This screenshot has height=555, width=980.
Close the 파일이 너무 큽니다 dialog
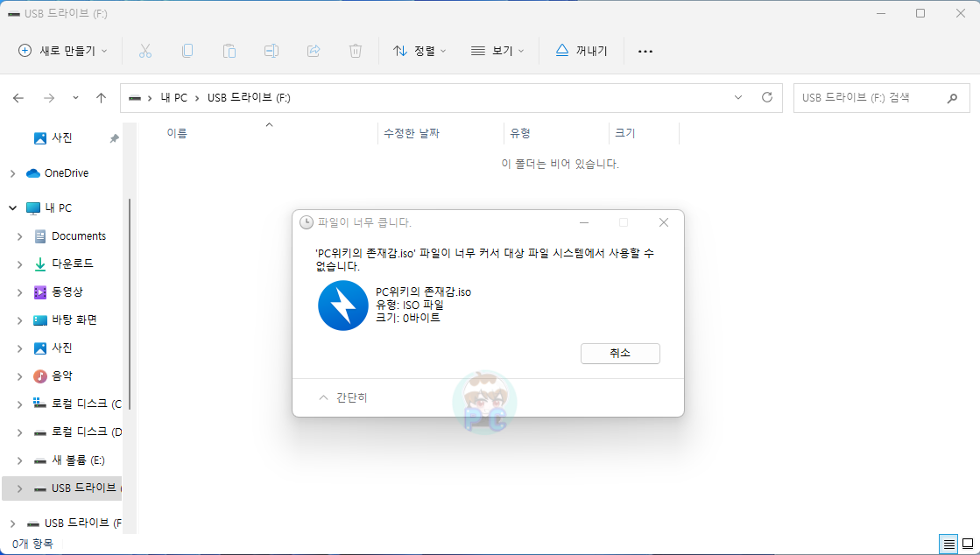point(664,222)
